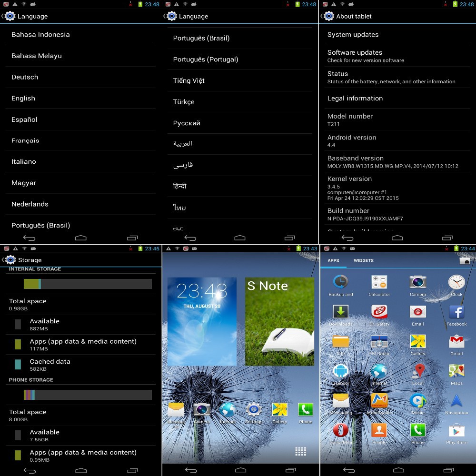The height and width of the screenshot is (476, 476).
Task: Open the FM Radio app
Action: pos(379,342)
